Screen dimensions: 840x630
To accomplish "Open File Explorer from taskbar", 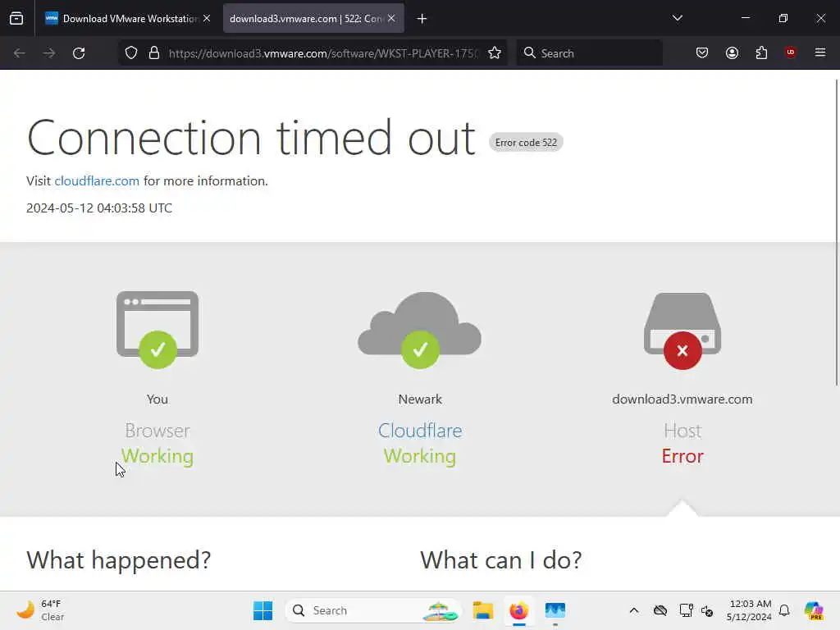I will click(482, 610).
